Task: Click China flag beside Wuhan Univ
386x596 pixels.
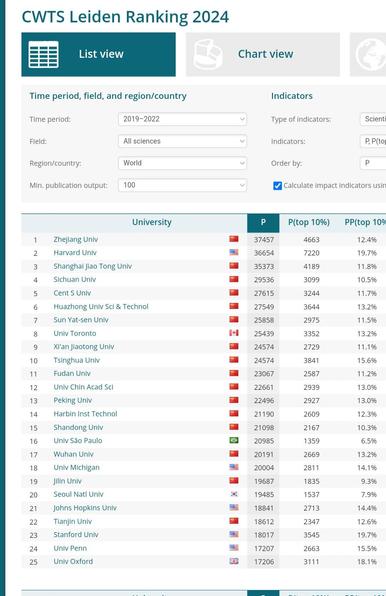Action: (x=234, y=453)
